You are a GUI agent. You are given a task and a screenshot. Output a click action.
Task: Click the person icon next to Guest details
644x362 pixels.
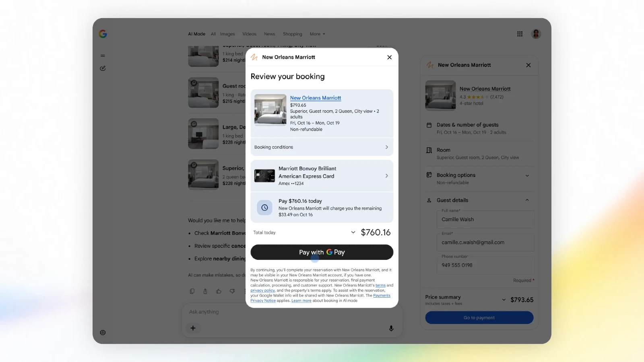pyautogui.click(x=429, y=200)
